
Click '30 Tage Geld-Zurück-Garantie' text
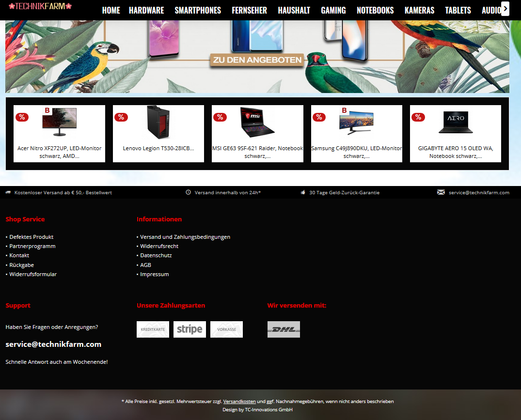point(344,193)
